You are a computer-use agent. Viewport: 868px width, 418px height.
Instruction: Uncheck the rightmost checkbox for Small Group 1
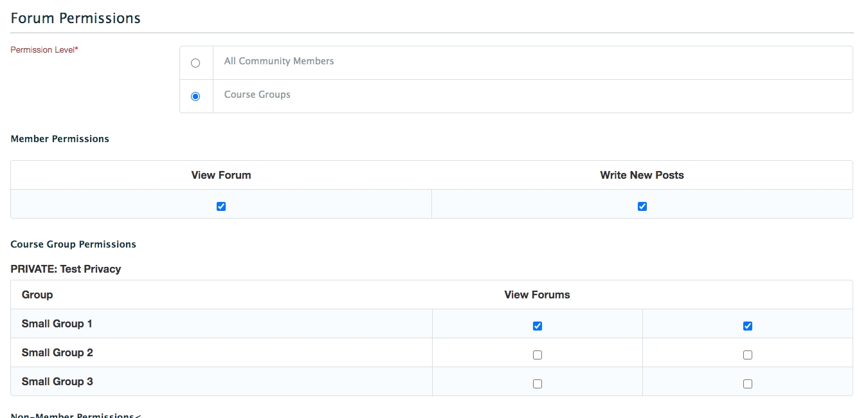point(747,326)
